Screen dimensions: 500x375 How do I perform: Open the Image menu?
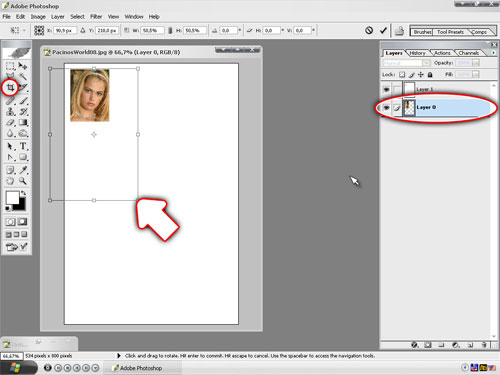(38, 16)
